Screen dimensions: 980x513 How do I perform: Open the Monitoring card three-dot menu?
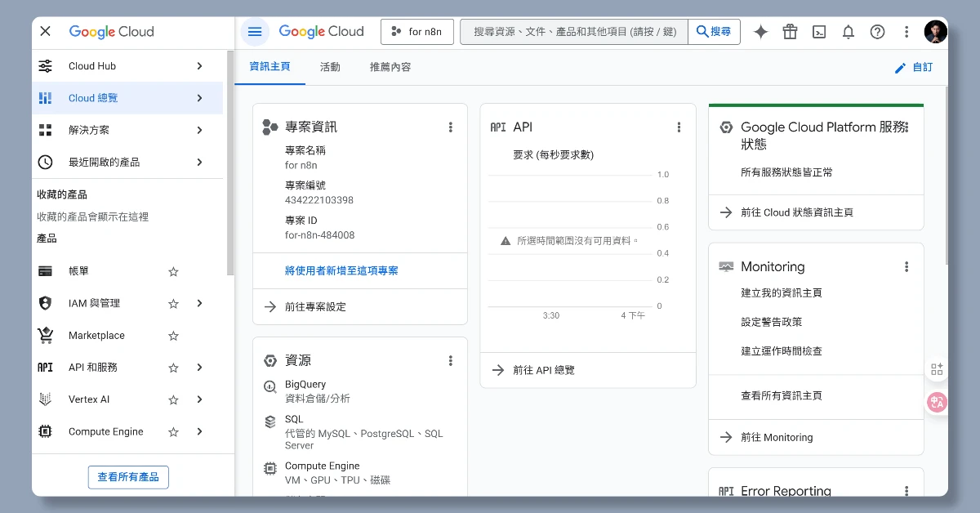point(906,267)
